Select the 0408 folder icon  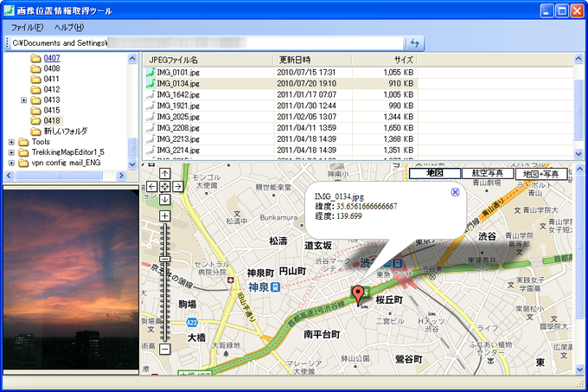tap(35, 68)
